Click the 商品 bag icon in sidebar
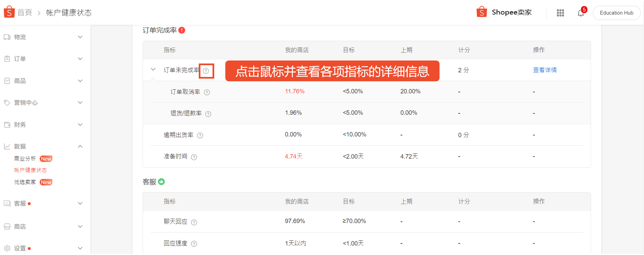 pos(7,81)
